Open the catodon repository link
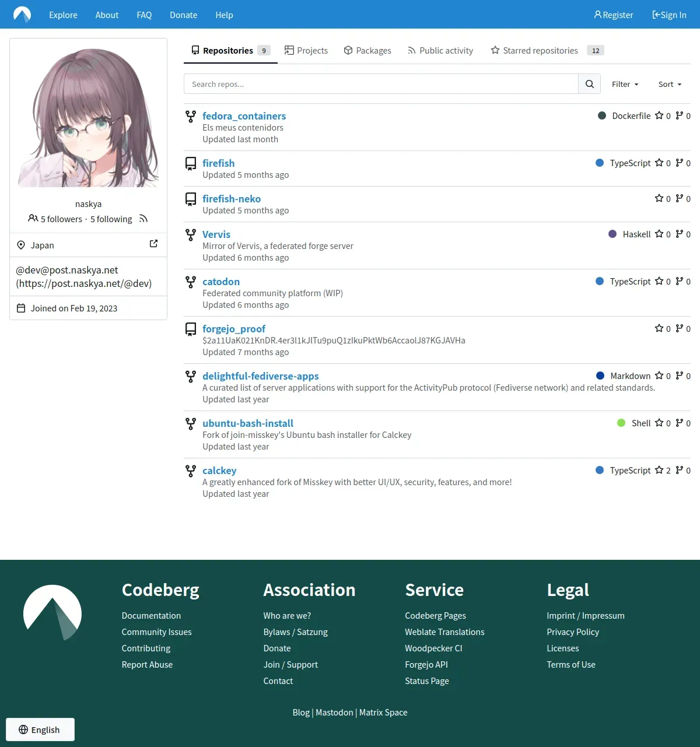Image resolution: width=700 pixels, height=747 pixels. 221,281
